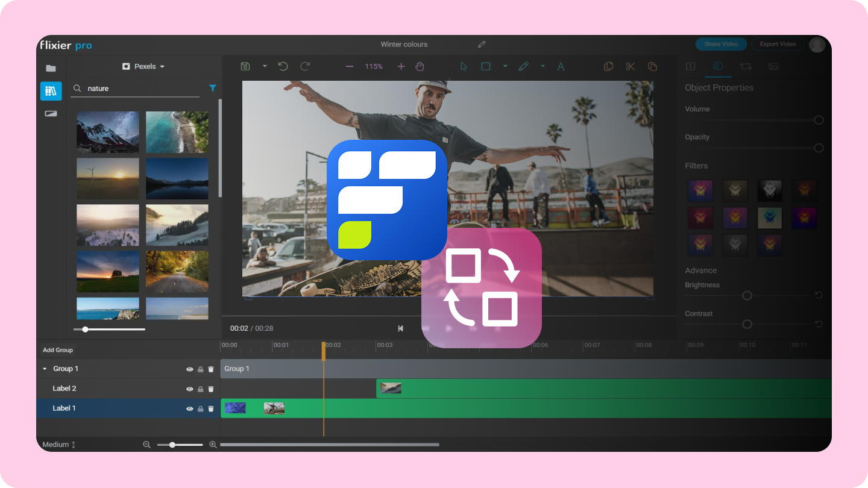The width and height of the screenshot is (868, 488).
Task: Open the Pexels source dropdown
Action: [143, 66]
